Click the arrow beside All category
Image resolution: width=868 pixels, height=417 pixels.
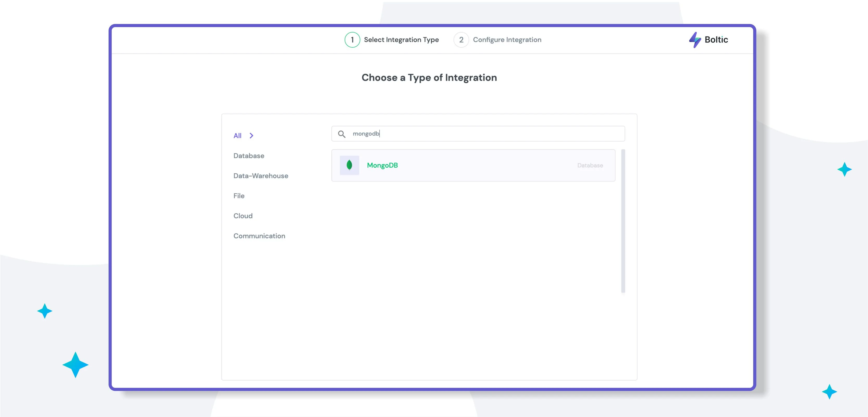251,136
